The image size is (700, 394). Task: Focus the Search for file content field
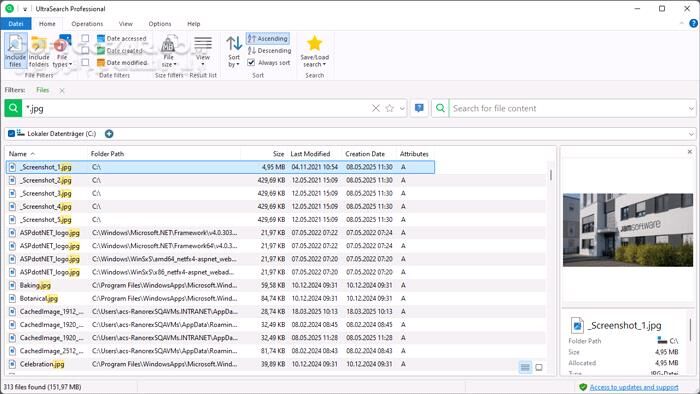[568, 108]
